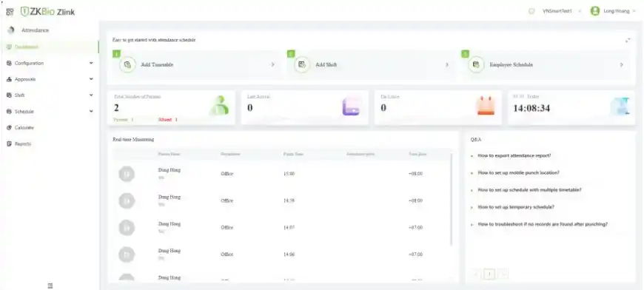Expand the Approvals menu chevron
The height and width of the screenshot is (290, 644).
[x=91, y=79]
